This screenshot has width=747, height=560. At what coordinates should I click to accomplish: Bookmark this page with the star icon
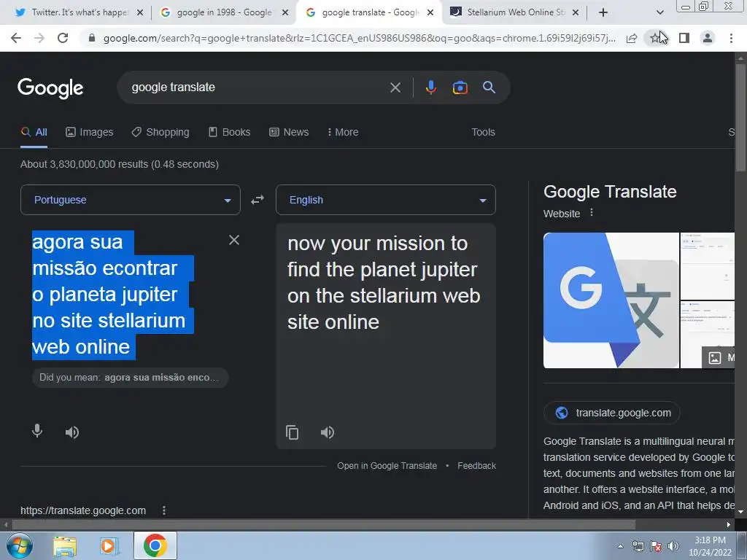[x=655, y=38]
